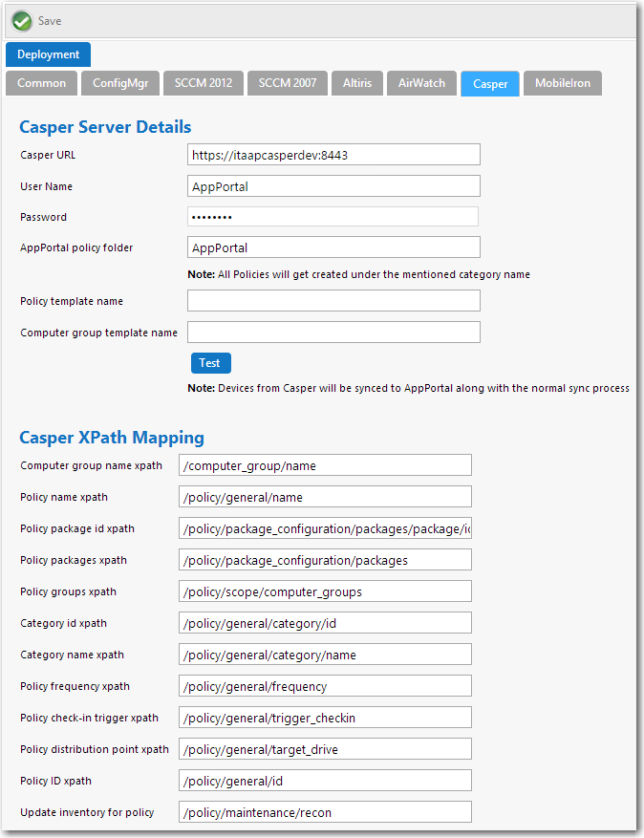644x838 pixels.
Task: Click the Policy check-in trigger xpath field
Action: coord(326,718)
